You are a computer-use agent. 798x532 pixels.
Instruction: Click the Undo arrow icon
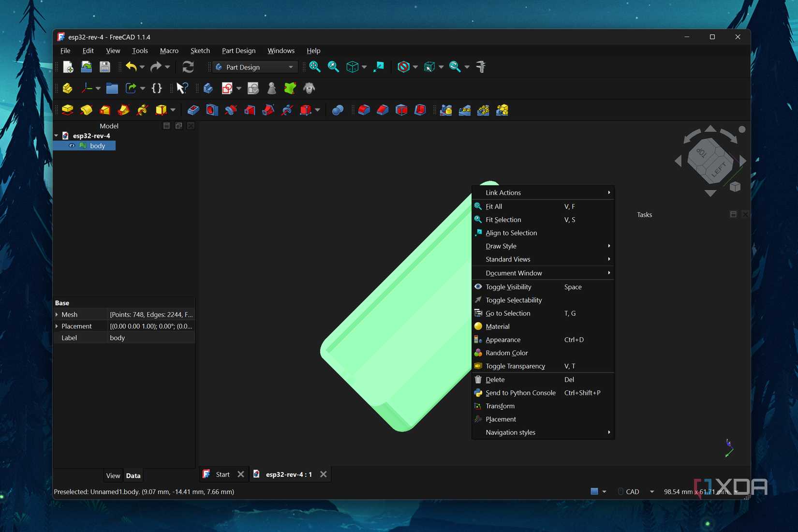point(131,67)
